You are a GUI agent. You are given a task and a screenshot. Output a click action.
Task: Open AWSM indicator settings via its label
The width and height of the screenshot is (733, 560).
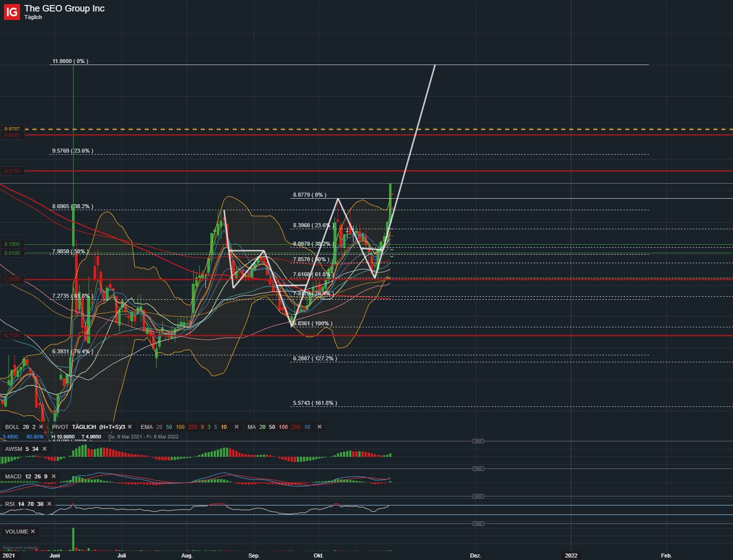click(x=14, y=449)
